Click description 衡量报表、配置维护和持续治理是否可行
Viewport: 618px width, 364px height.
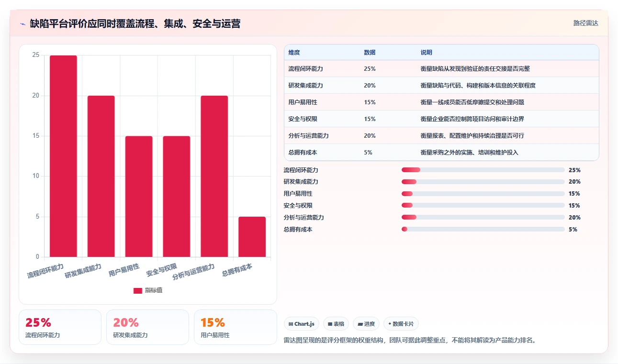click(x=472, y=136)
